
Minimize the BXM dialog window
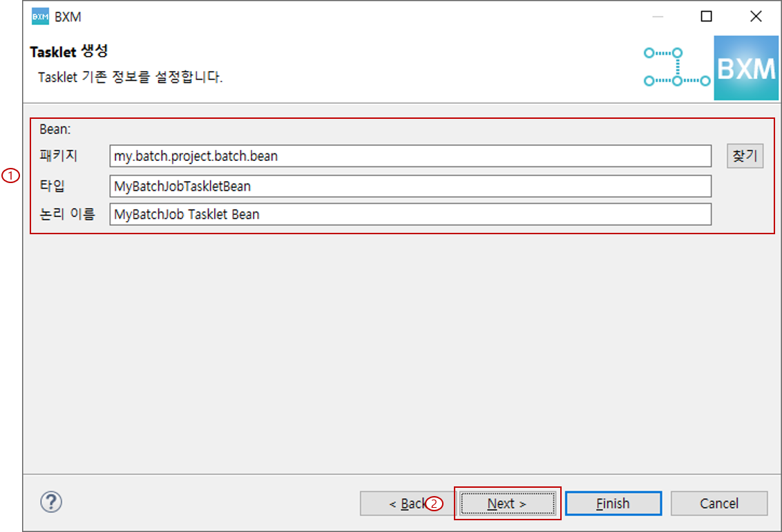tap(658, 17)
